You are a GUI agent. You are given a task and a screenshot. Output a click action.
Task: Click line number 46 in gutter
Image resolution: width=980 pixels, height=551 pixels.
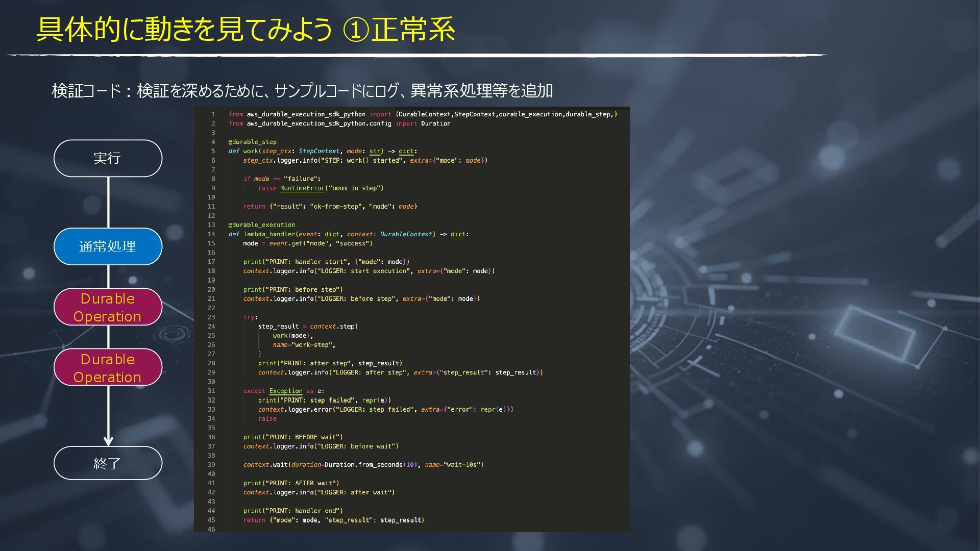(x=211, y=529)
